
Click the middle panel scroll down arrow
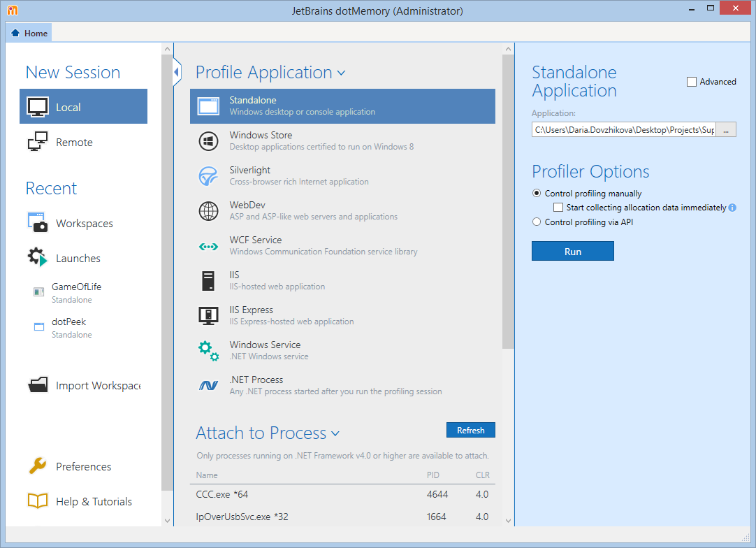(508, 521)
